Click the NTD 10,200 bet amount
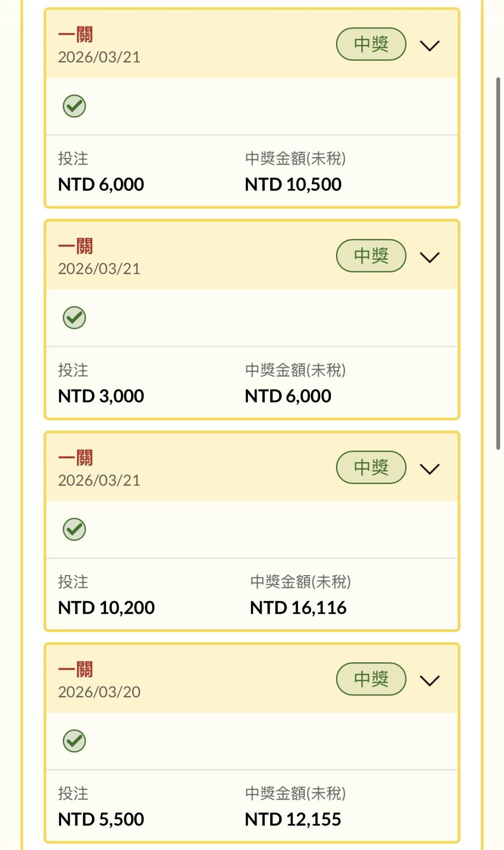This screenshot has width=504, height=850. pos(106,608)
